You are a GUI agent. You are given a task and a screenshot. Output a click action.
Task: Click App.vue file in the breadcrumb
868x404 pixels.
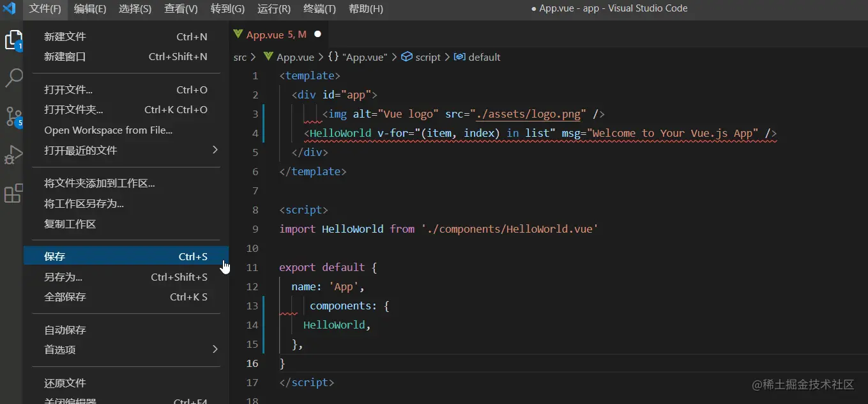tap(289, 57)
